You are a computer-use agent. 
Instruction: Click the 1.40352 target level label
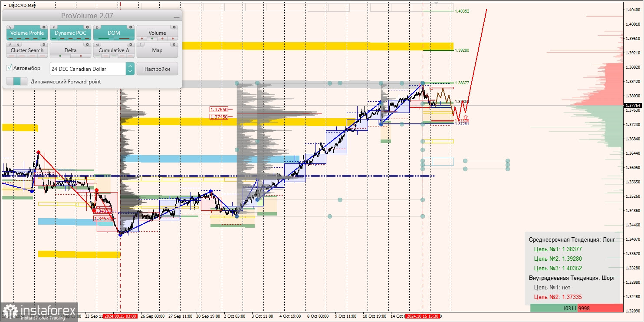(462, 11)
